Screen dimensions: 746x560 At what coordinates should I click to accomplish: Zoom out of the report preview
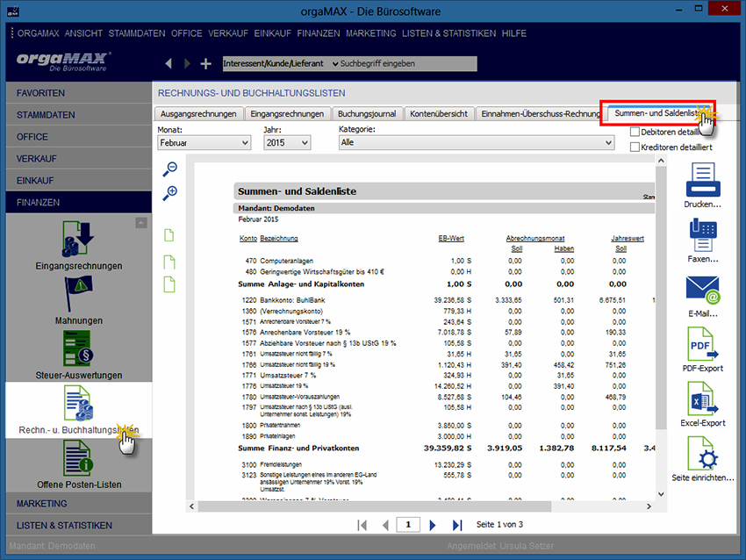(170, 169)
